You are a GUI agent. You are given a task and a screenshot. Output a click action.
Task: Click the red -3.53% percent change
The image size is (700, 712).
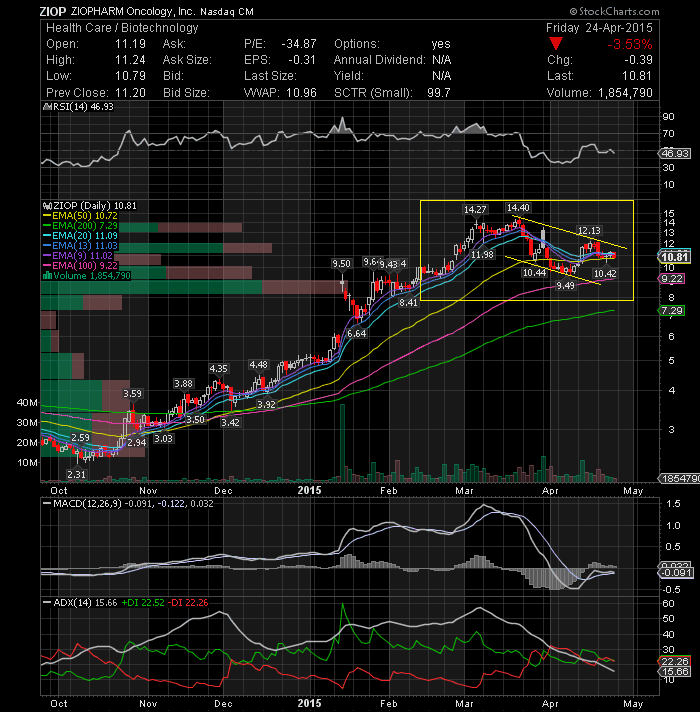[x=630, y=44]
